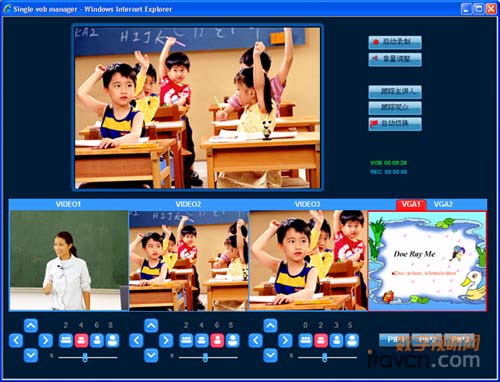Open the volume adjustment button with speaker
This screenshot has height=382, width=500.
(395, 59)
